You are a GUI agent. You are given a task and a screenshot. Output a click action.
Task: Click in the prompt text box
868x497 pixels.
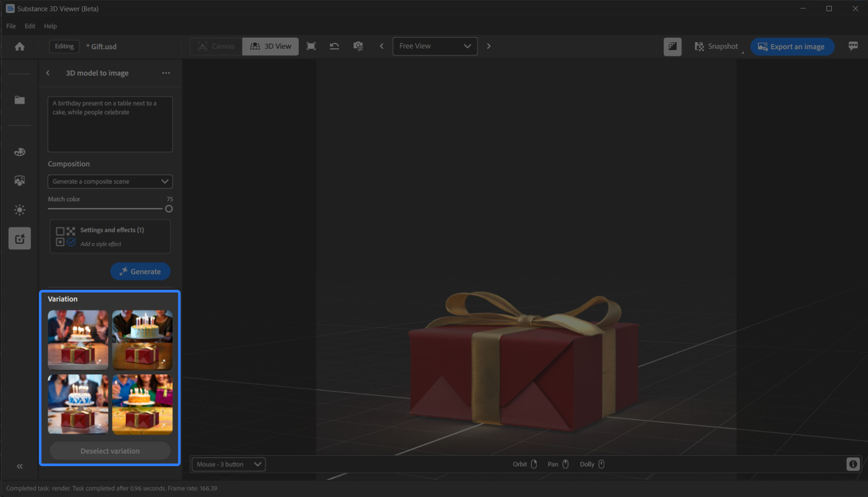tap(110, 124)
